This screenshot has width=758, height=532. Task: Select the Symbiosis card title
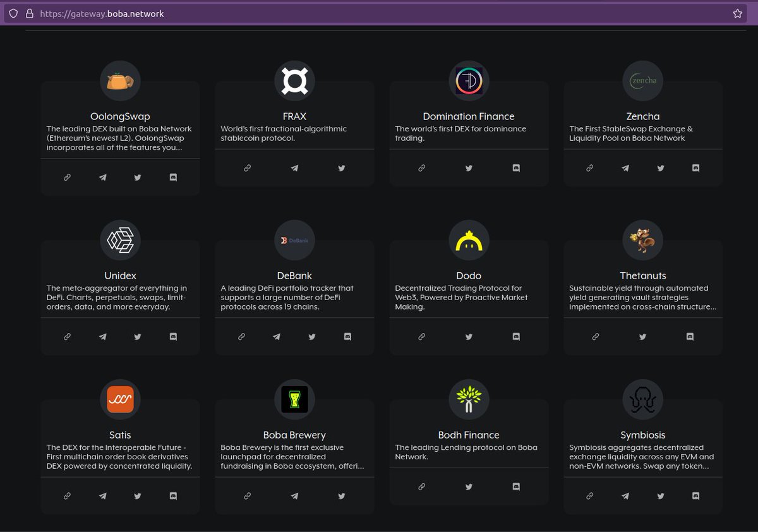(x=643, y=435)
